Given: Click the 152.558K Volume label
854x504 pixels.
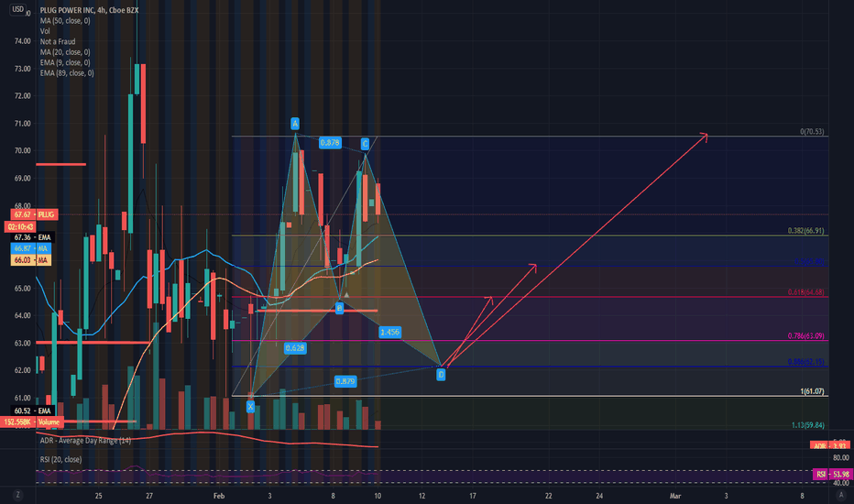Looking at the screenshot, I should (31, 422).
